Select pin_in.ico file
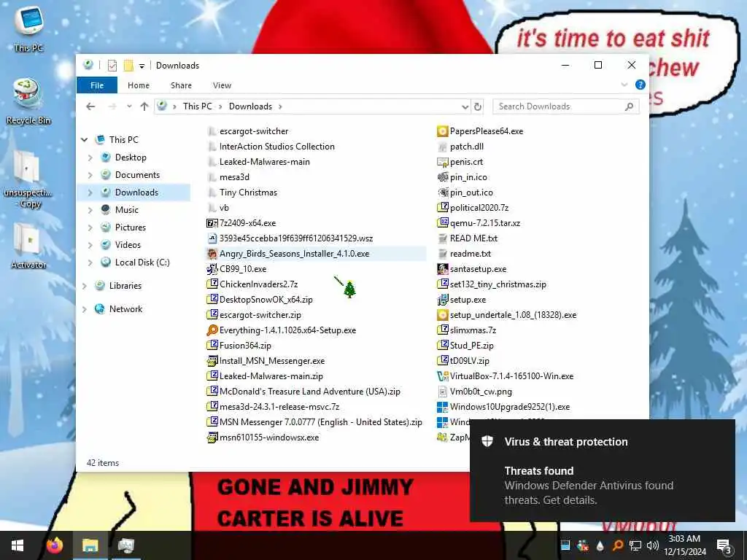747x560 pixels. pos(462,177)
